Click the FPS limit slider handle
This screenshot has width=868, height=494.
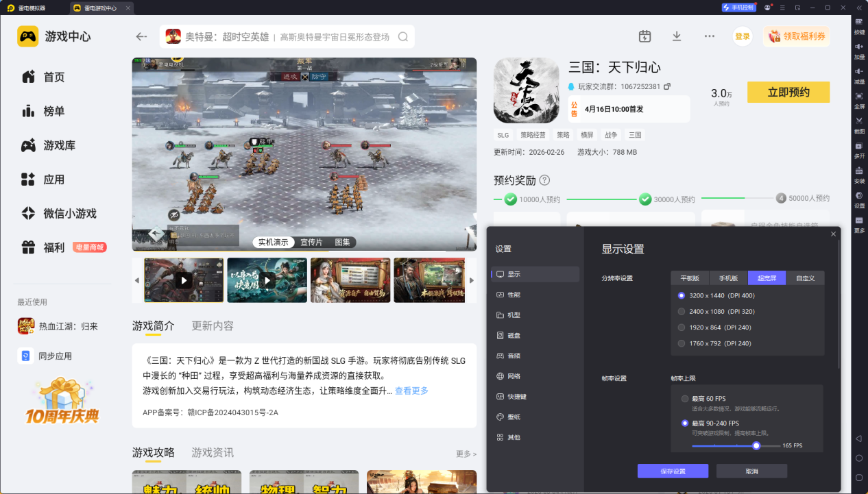pos(756,445)
